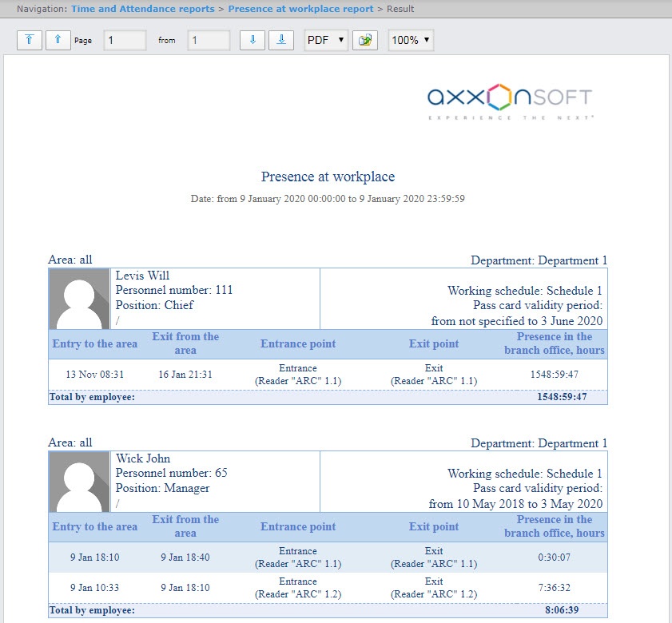Image resolution: width=672 pixels, height=623 pixels.
Task: Click the export report icon
Action: tap(367, 40)
